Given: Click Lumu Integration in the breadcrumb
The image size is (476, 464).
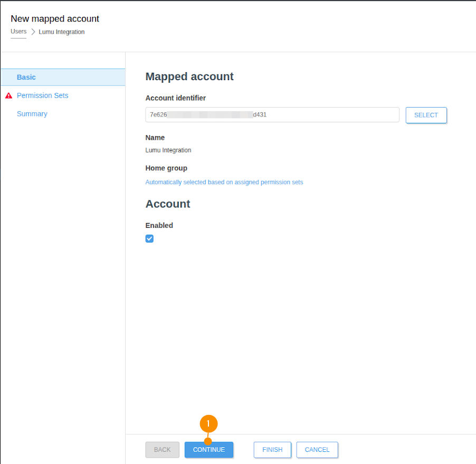Looking at the screenshot, I should (61, 32).
